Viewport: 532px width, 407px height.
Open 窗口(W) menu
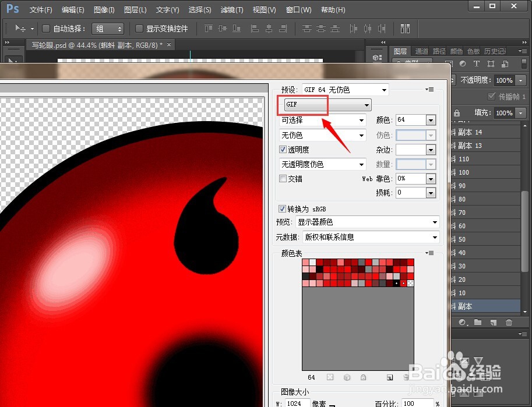298,10
